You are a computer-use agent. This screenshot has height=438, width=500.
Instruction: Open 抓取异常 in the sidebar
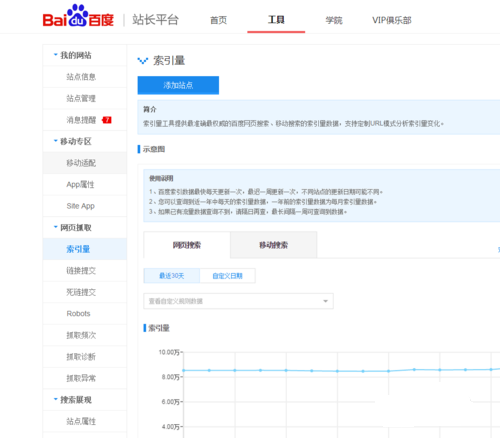point(85,378)
